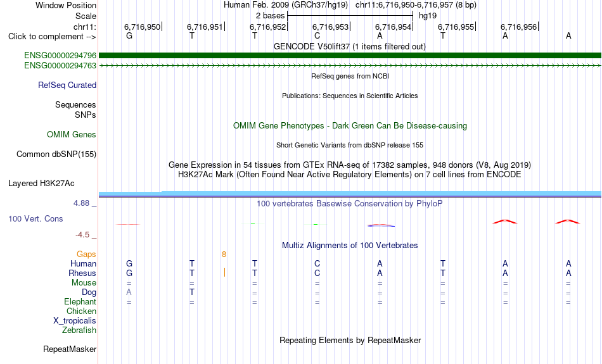Click the Common dbSNP(155) track label
Image resolution: width=602 pixels, height=364 pixels.
[x=56, y=154]
